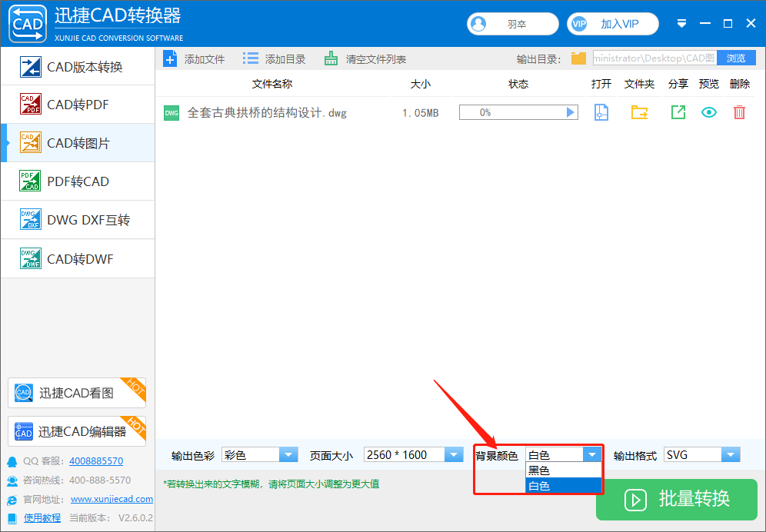
Task: Click the 批量转换 button
Action: click(x=677, y=499)
